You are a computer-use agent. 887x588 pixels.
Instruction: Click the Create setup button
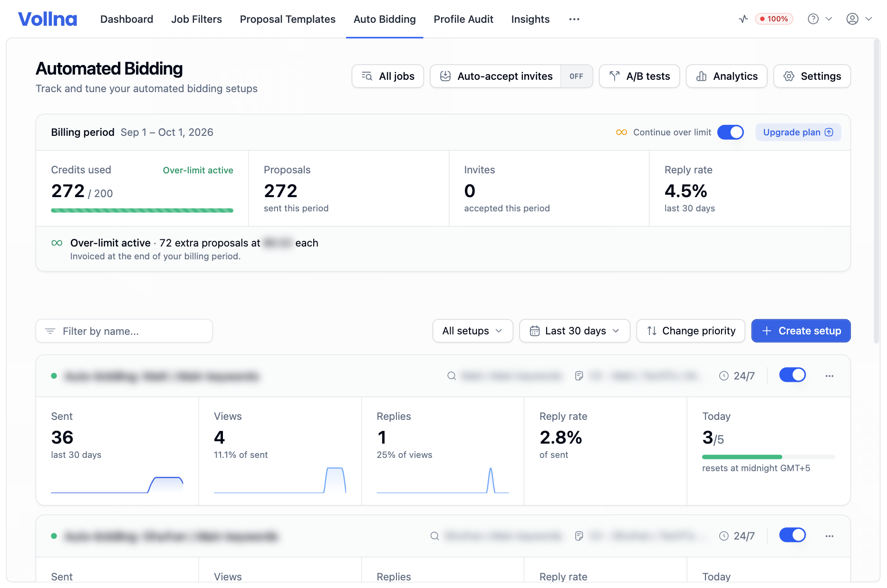(x=801, y=331)
